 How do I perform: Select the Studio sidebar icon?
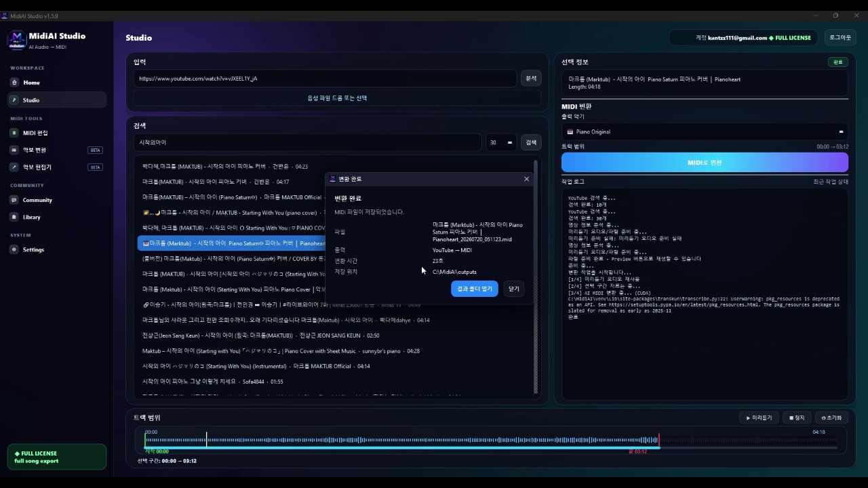14,100
